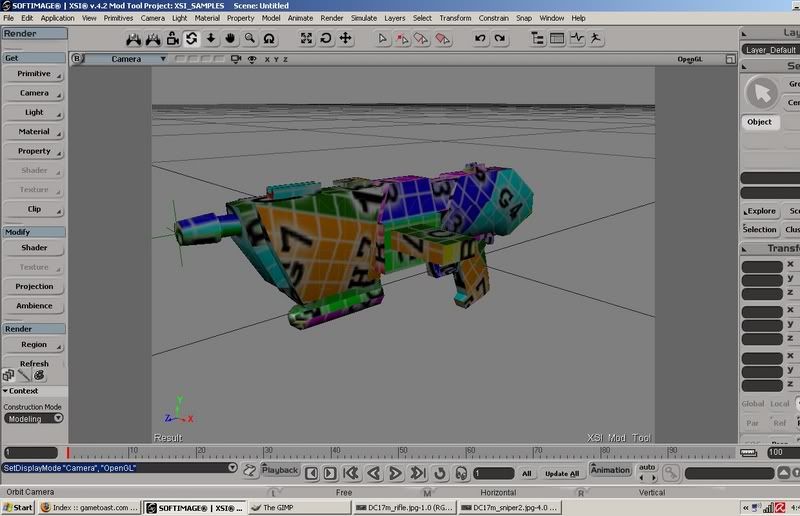Toggle audio headphone playback icon
This screenshot has width=800, height=516.
(461, 473)
